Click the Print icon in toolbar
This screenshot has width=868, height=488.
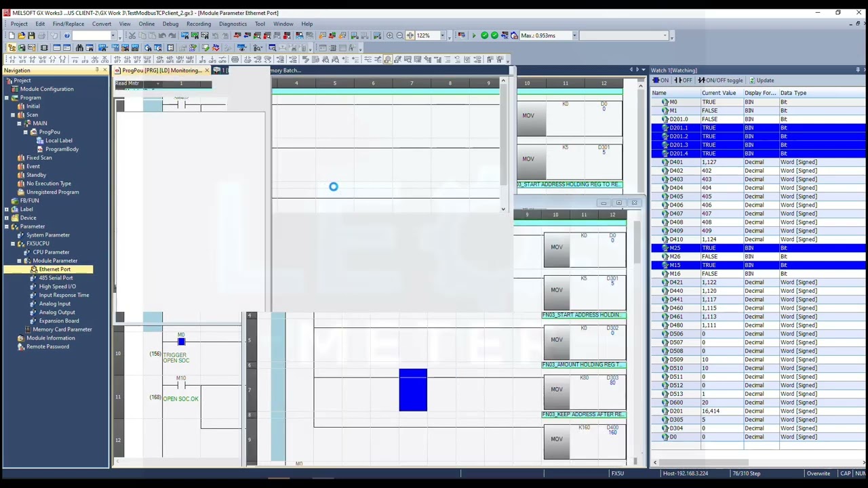(x=41, y=36)
